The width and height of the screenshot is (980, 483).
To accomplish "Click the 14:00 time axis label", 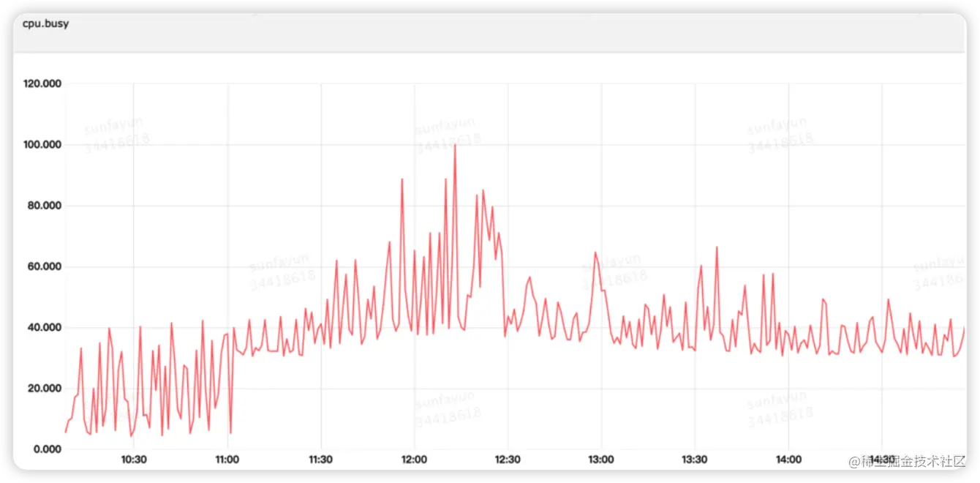I will pos(788,460).
